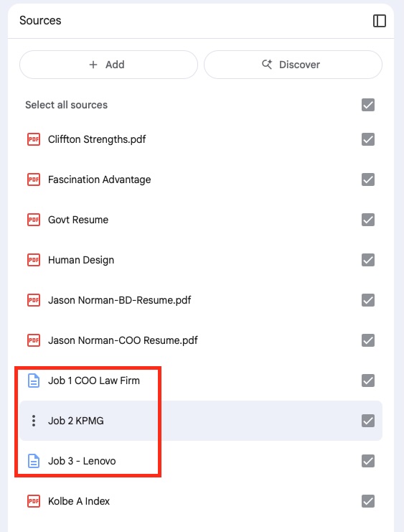Uncheck the Job 2 KPMG checkbox

(x=368, y=421)
